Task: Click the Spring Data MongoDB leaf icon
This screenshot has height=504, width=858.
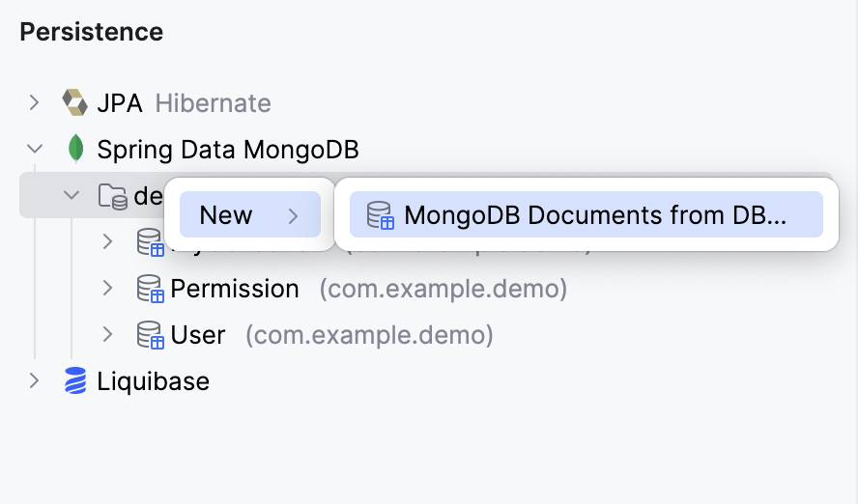Action: [74, 150]
